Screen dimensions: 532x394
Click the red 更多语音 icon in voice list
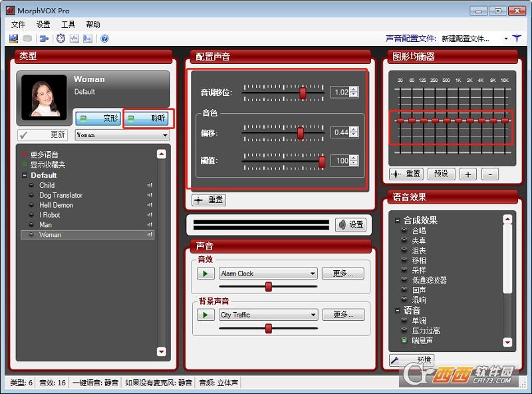[x=25, y=154]
